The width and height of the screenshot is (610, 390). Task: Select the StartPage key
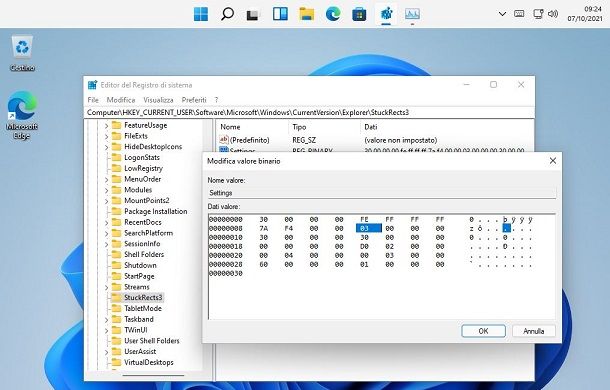point(139,276)
